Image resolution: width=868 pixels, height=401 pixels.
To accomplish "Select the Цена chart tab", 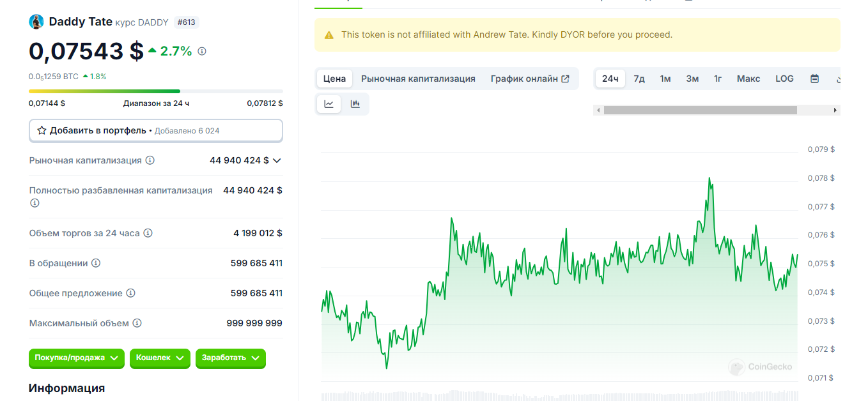I will tap(334, 79).
